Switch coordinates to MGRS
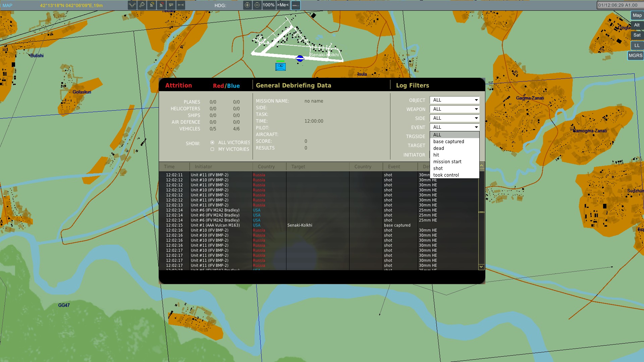This screenshot has height=362, width=644. [x=635, y=56]
